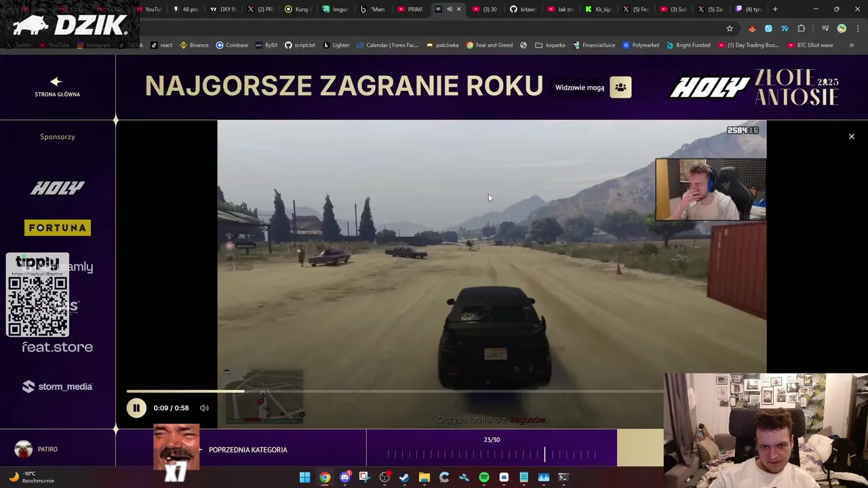This screenshot has width=868, height=488.
Task: Open File Explorer from the taskbar
Action: [425, 477]
